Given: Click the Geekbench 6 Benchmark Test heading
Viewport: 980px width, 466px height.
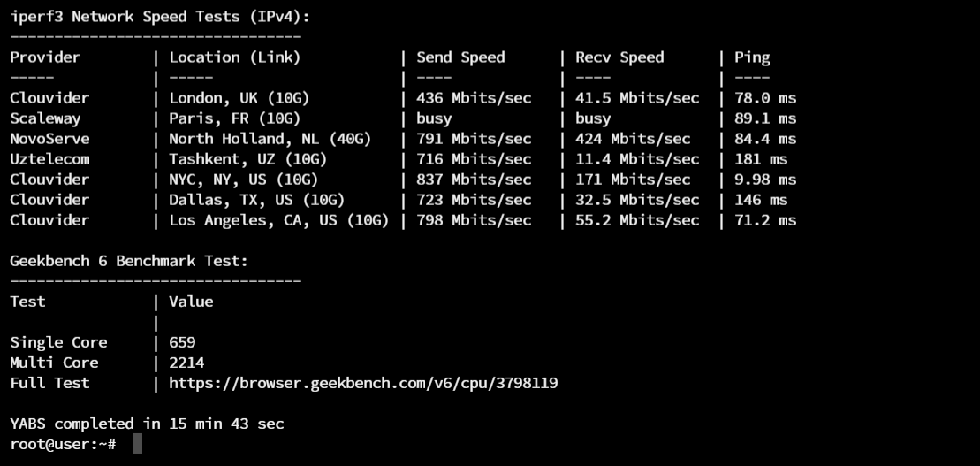Looking at the screenshot, I should click(129, 261).
